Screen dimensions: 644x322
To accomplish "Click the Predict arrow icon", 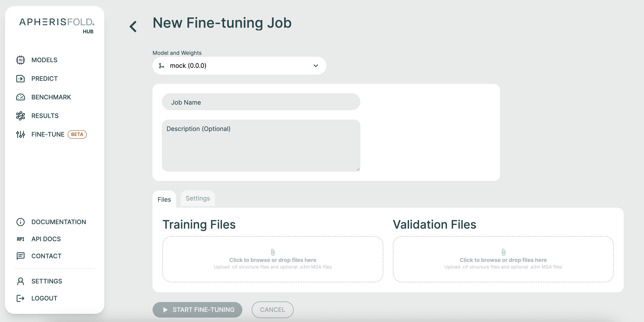I will click(x=21, y=79).
